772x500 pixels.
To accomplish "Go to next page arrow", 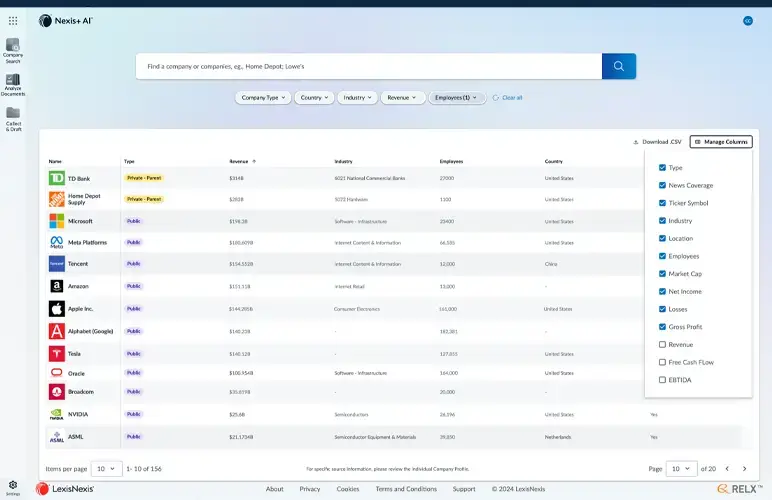I will tap(743, 468).
